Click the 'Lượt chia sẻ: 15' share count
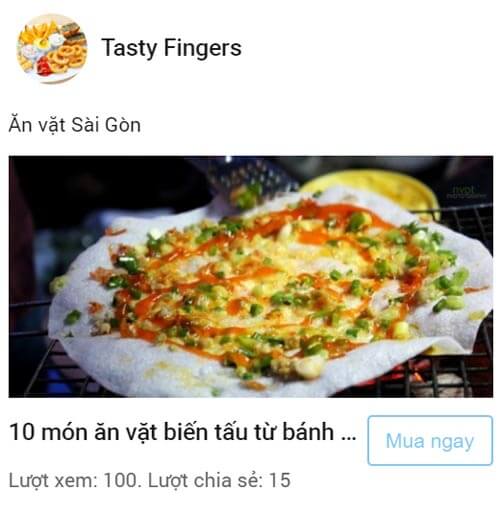Viewport: 500px width, 515px height. pos(219,481)
